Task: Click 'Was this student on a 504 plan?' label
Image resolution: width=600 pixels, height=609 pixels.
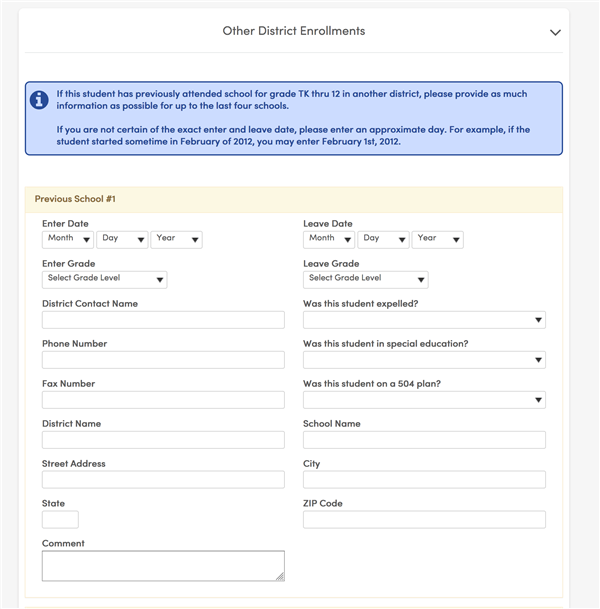Action: [x=372, y=384]
